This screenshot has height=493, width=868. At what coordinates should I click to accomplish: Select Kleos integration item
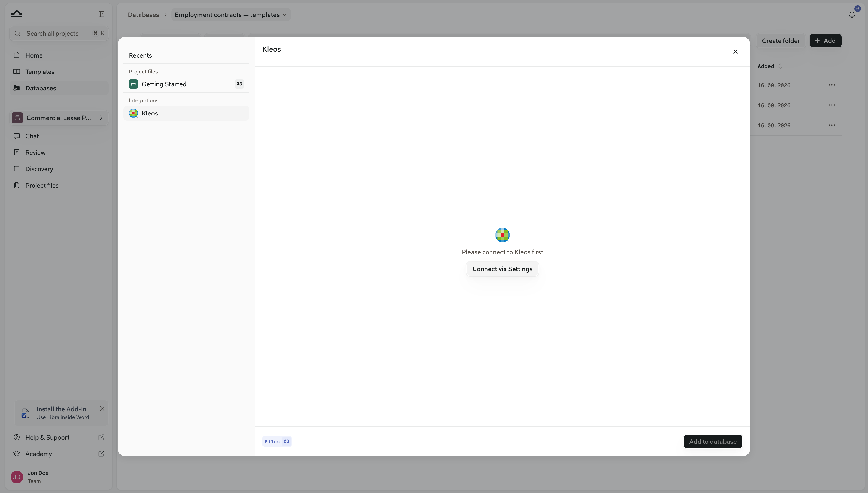coord(186,113)
